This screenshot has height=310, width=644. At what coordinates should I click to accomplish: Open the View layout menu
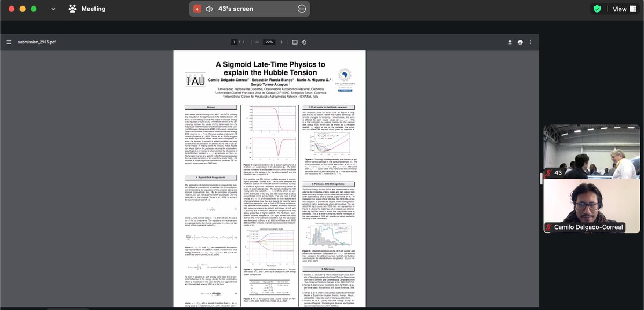point(624,9)
